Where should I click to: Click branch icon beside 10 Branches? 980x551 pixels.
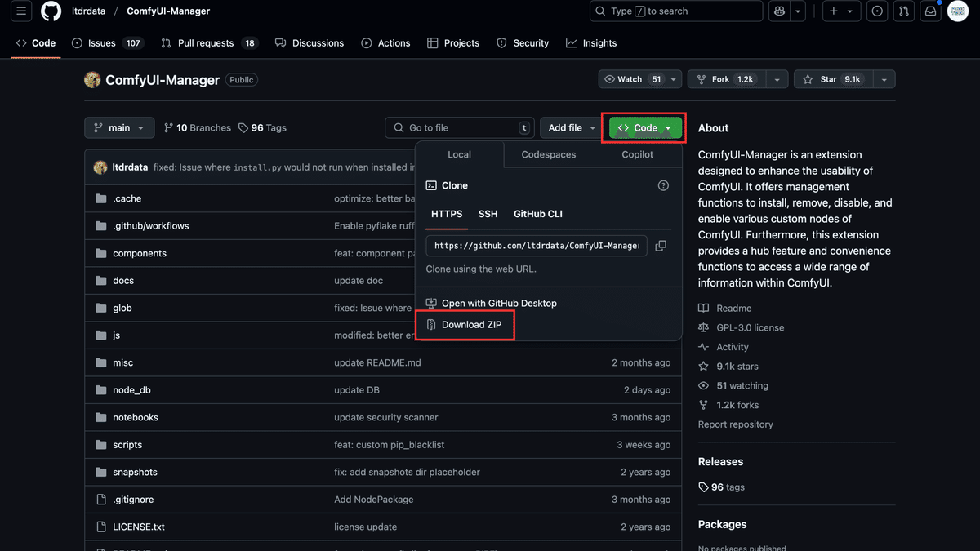[x=168, y=128]
